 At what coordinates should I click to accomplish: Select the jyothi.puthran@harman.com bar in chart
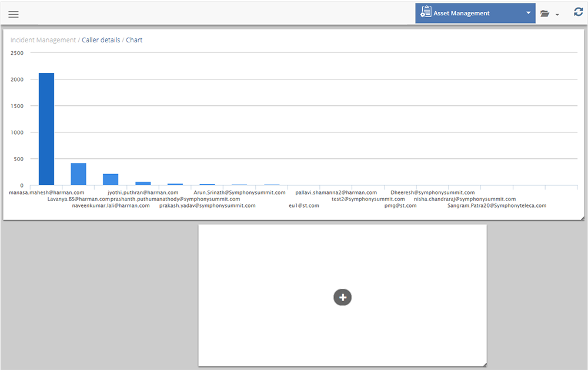tap(143, 183)
